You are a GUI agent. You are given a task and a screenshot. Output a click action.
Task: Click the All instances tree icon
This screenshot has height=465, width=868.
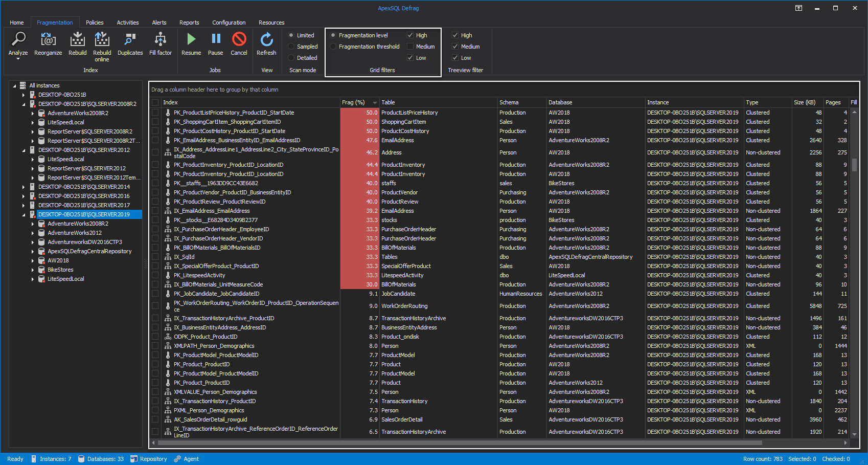tap(23, 85)
